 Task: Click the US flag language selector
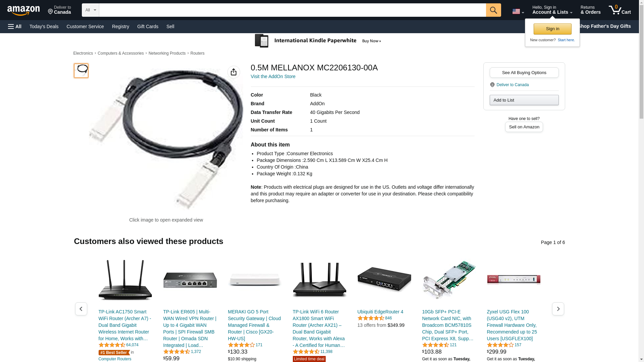[518, 11]
